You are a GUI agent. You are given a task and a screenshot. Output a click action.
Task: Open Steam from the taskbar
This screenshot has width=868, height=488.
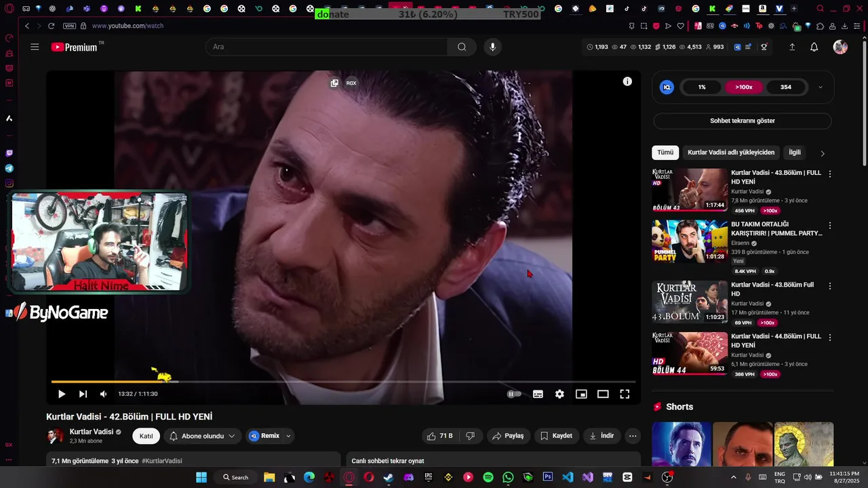tap(389, 477)
